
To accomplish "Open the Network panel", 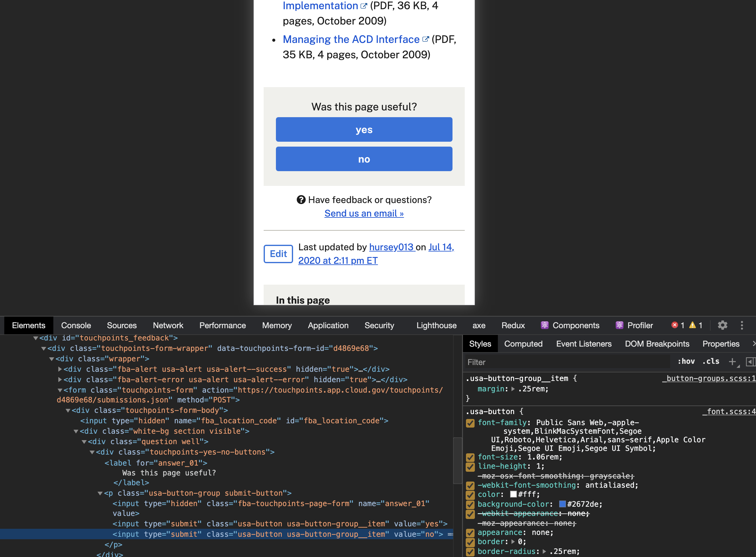I will tap(168, 325).
